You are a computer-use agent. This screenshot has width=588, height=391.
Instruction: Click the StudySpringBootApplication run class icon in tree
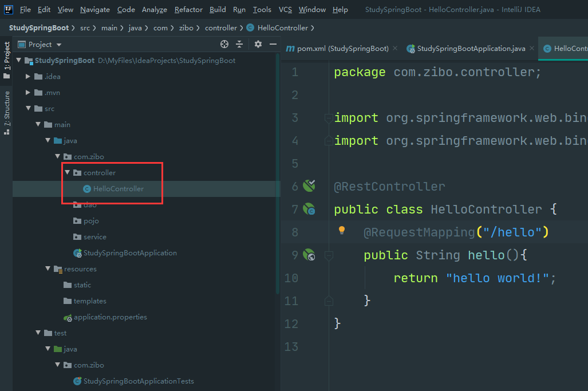click(78, 253)
